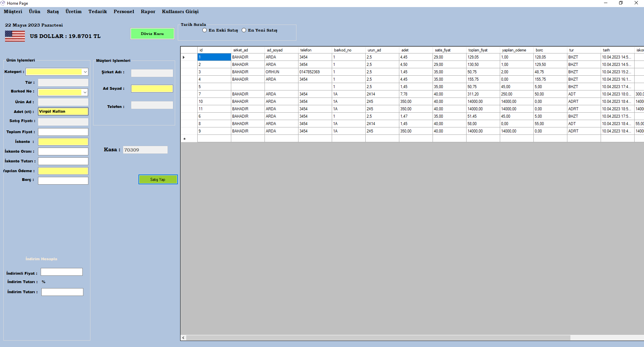Click the bottom İndirim Tutarı input field

pos(62,292)
